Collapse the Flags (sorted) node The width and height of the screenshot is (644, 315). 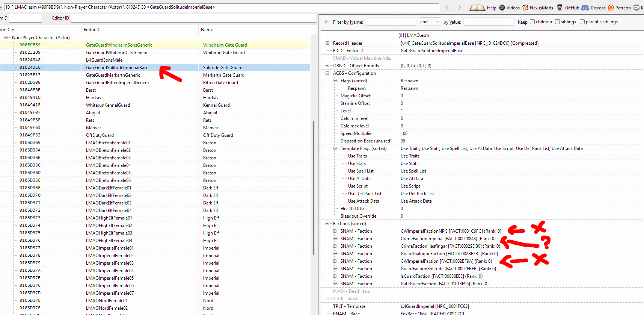pos(335,81)
